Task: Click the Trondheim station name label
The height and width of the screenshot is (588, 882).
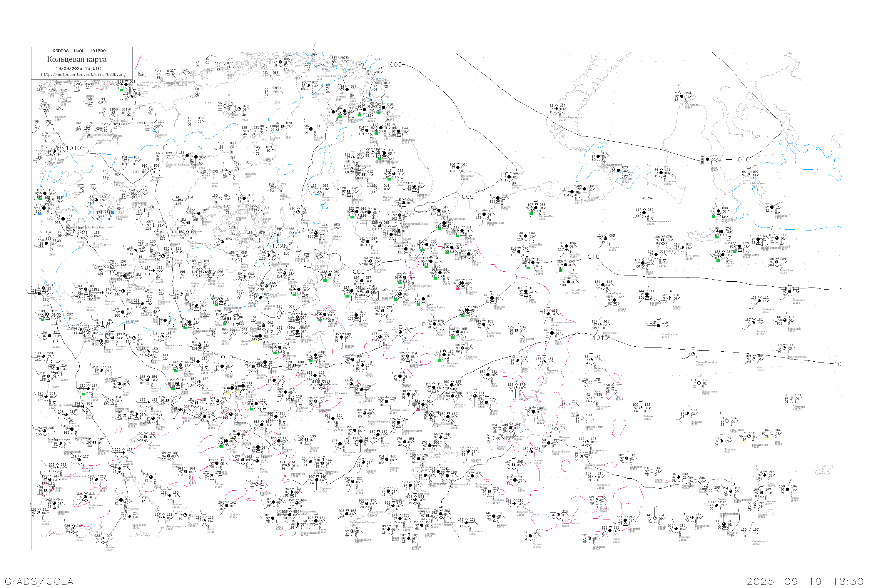Action: pyautogui.click(x=141, y=105)
